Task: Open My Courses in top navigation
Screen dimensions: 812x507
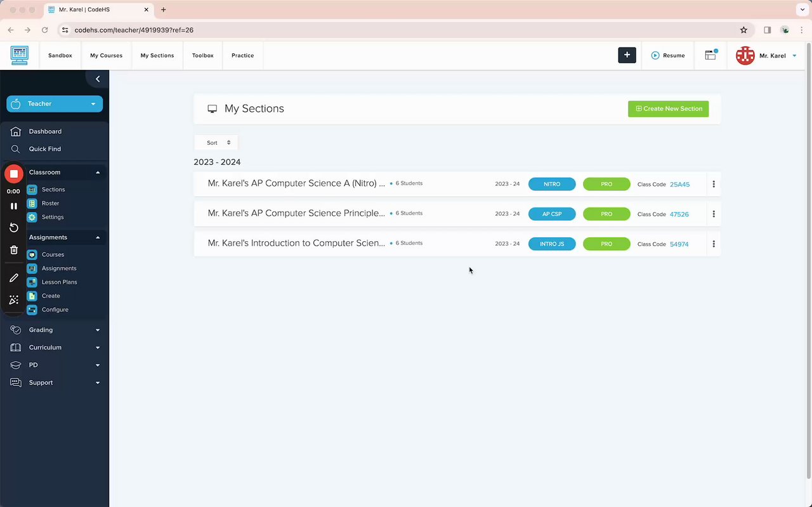Action: (x=106, y=56)
